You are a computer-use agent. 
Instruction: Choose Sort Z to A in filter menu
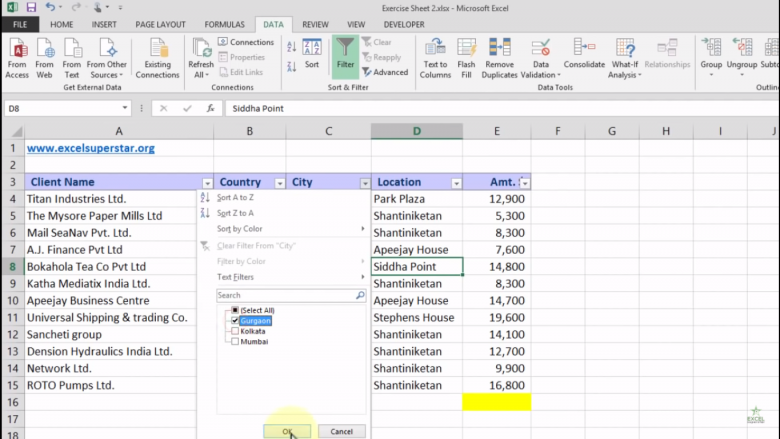(x=282, y=213)
